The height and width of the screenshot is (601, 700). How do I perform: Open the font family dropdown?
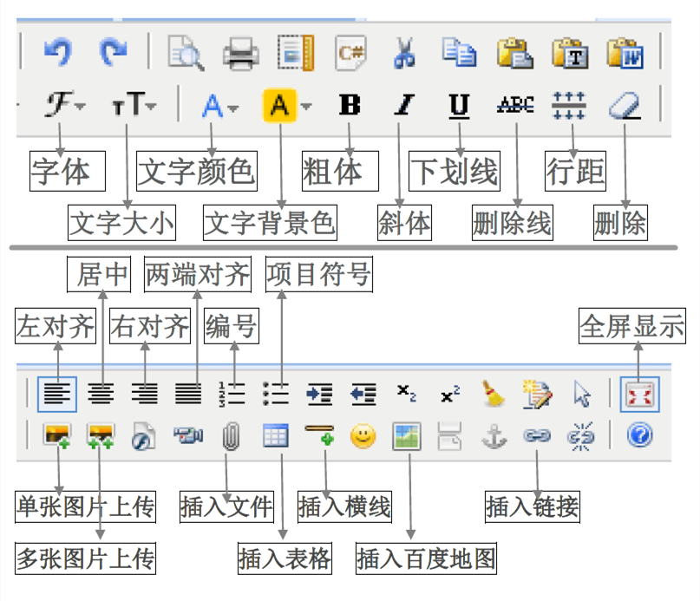65,106
